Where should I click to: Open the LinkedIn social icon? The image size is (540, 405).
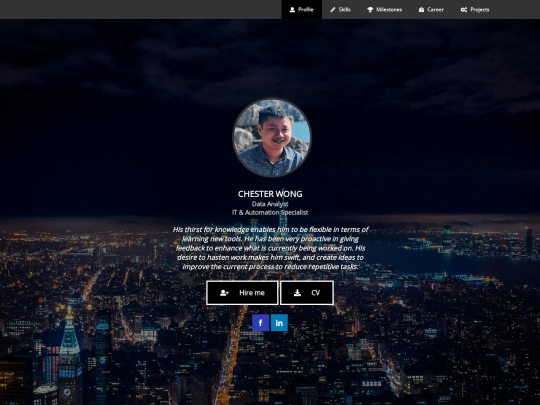(x=279, y=323)
